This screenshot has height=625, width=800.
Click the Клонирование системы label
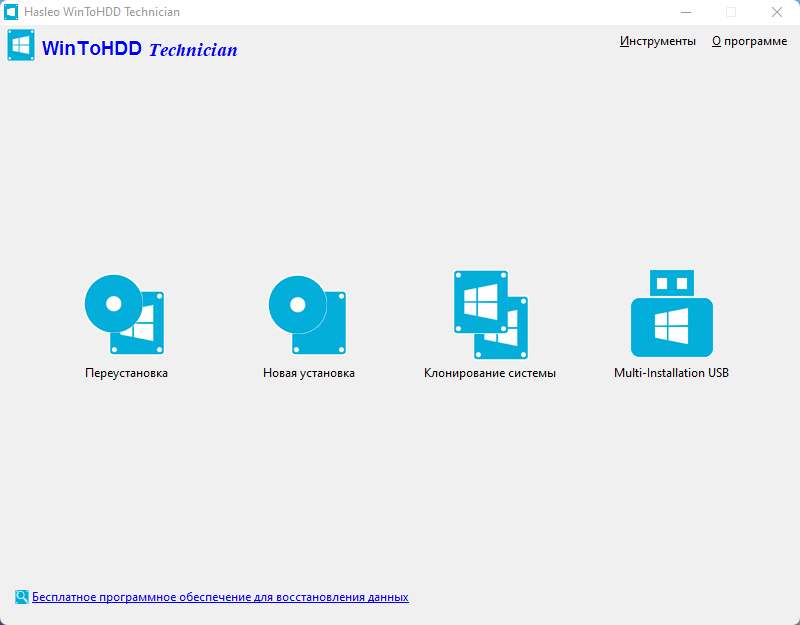490,373
